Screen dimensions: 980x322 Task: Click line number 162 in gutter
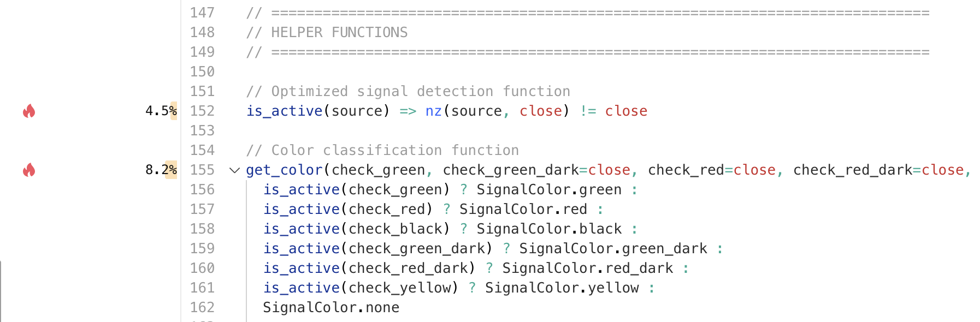[x=202, y=308]
